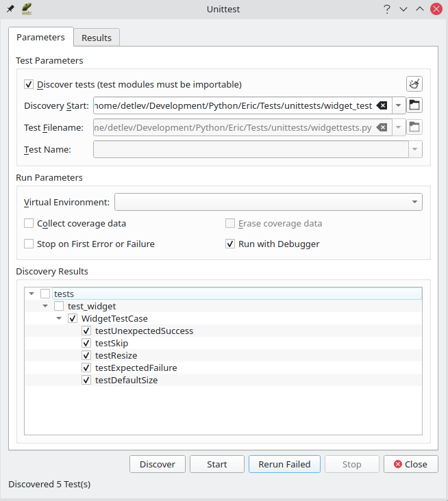This screenshot has height=501, width=448.
Task: Select the Parameters tab
Action: (x=40, y=37)
